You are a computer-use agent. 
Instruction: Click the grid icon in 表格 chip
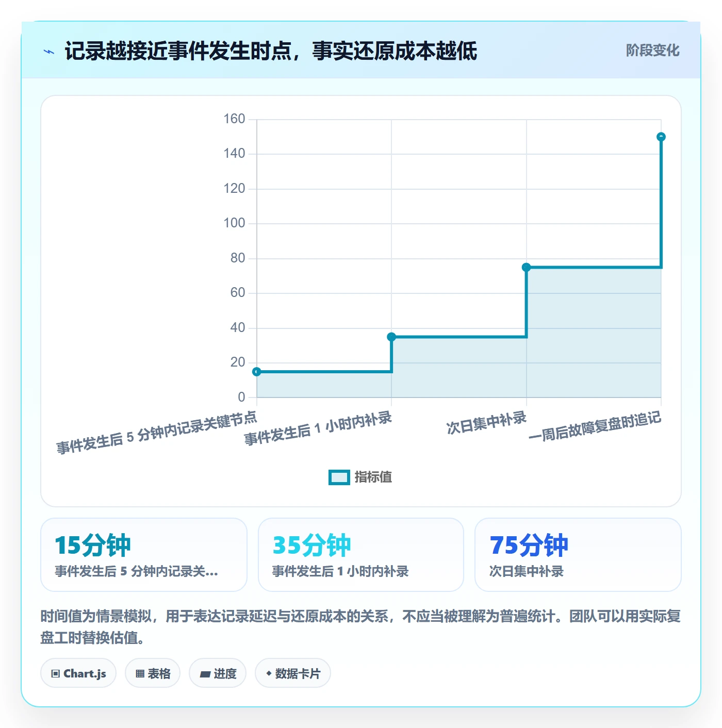tap(140, 673)
